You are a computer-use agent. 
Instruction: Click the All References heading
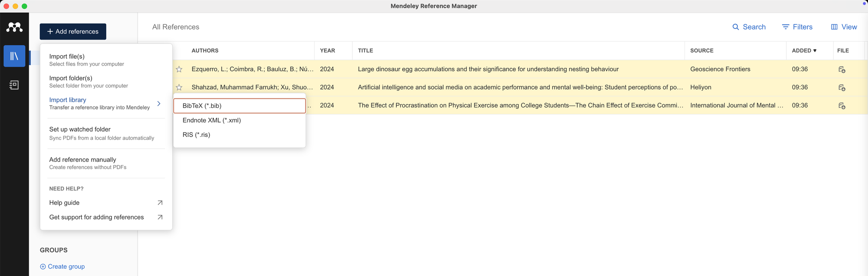176,27
